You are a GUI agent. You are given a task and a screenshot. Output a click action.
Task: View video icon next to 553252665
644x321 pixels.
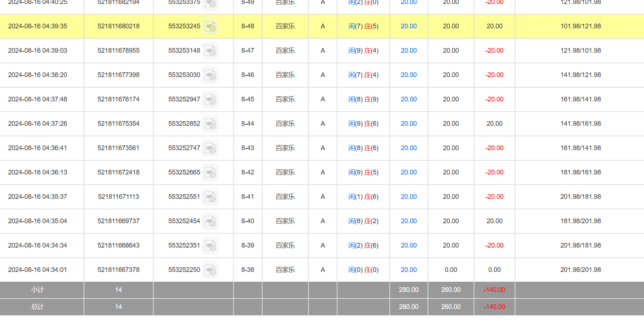[x=210, y=173]
